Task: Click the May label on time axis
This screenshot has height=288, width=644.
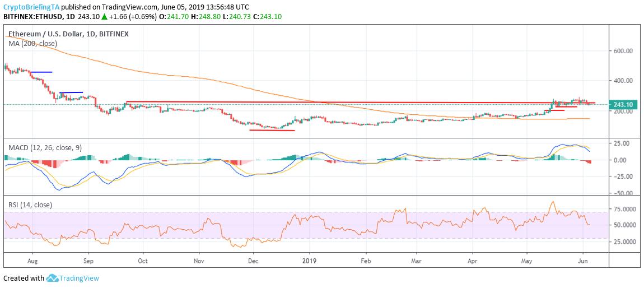Action: [x=528, y=260]
